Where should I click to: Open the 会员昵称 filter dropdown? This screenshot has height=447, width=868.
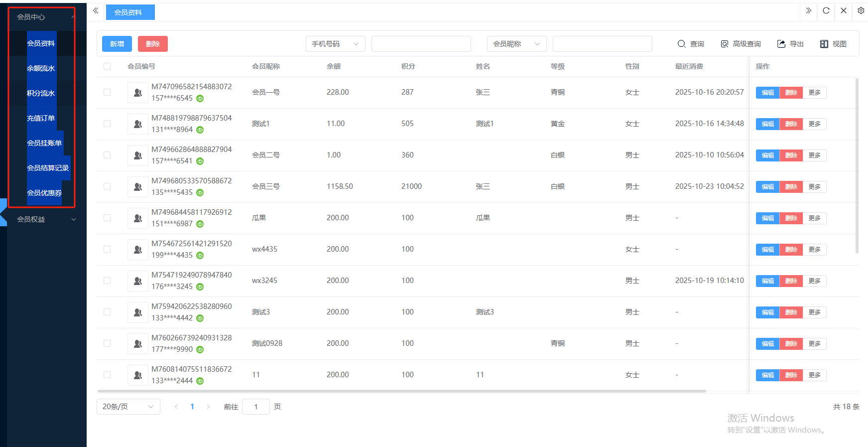pos(516,44)
